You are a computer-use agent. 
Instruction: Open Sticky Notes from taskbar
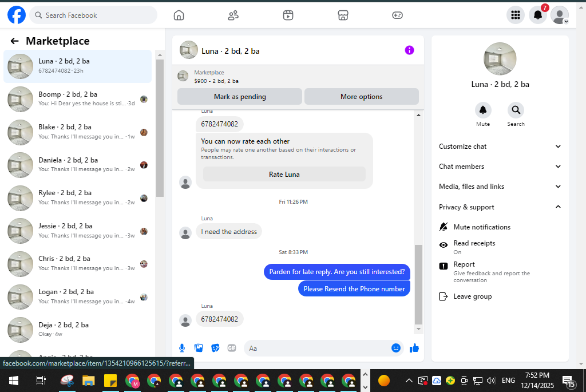click(110, 381)
